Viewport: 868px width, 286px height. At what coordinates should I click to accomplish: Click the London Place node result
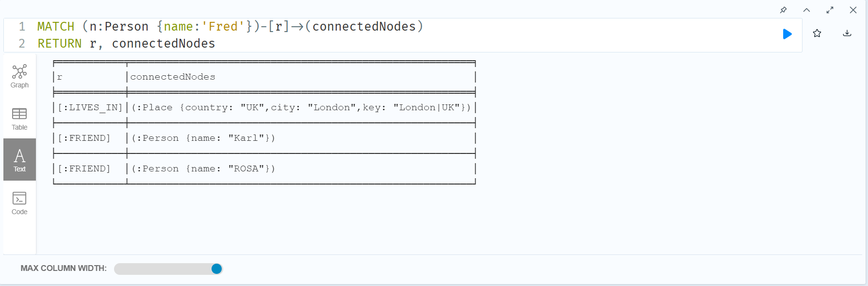(301, 107)
